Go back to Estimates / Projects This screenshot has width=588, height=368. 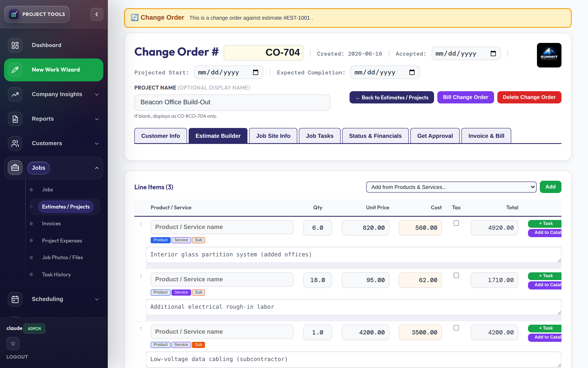point(392,97)
